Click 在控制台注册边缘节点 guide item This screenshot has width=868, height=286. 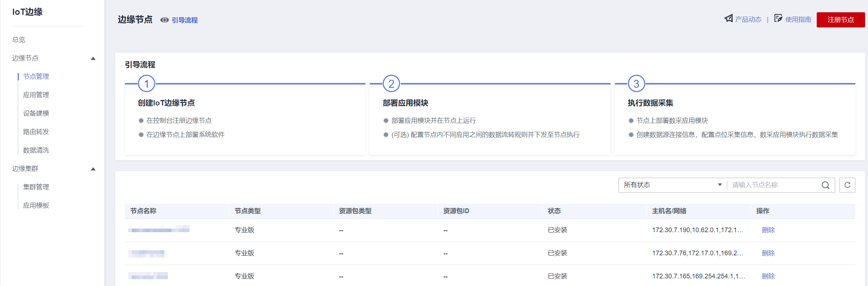click(179, 121)
